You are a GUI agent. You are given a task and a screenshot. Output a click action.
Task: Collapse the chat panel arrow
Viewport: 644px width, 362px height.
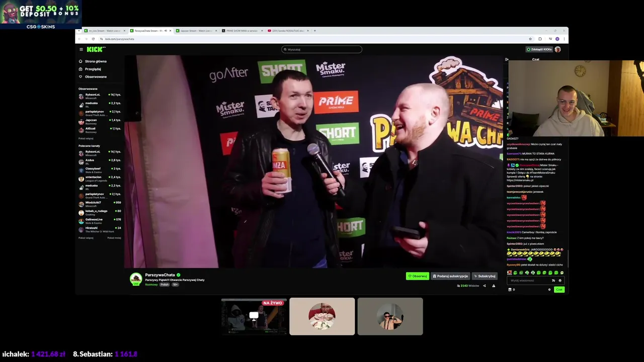(x=507, y=59)
